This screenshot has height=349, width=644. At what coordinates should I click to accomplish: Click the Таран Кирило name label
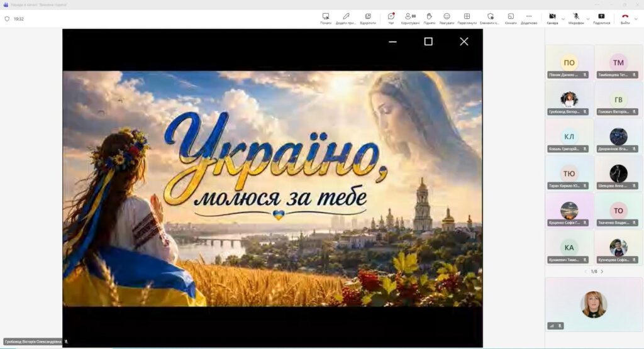click(x=564, y=186)
